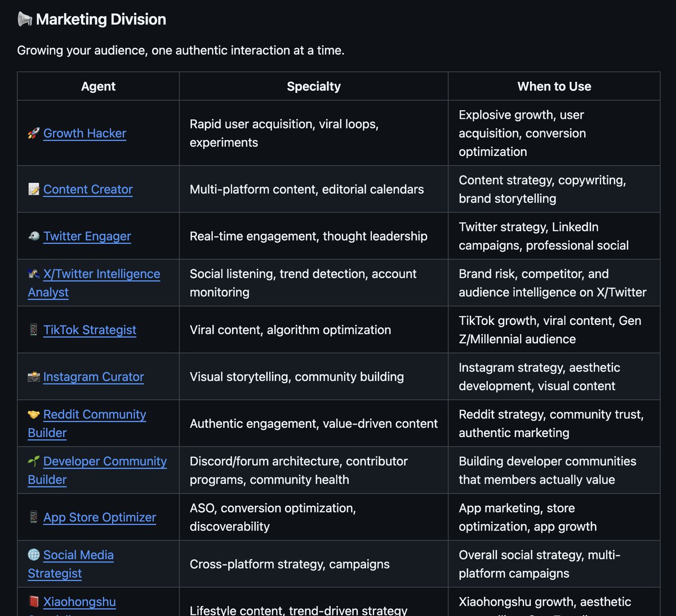Click 'Xiaohongshu growth, aesthetic' cell
The height and width of the screenshot is (616, 676).
click(554, 602)
